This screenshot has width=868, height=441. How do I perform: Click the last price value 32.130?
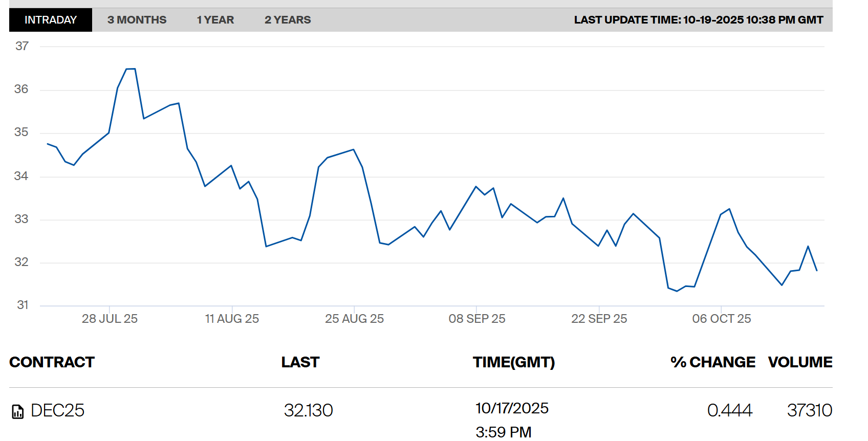pos(308,410)
